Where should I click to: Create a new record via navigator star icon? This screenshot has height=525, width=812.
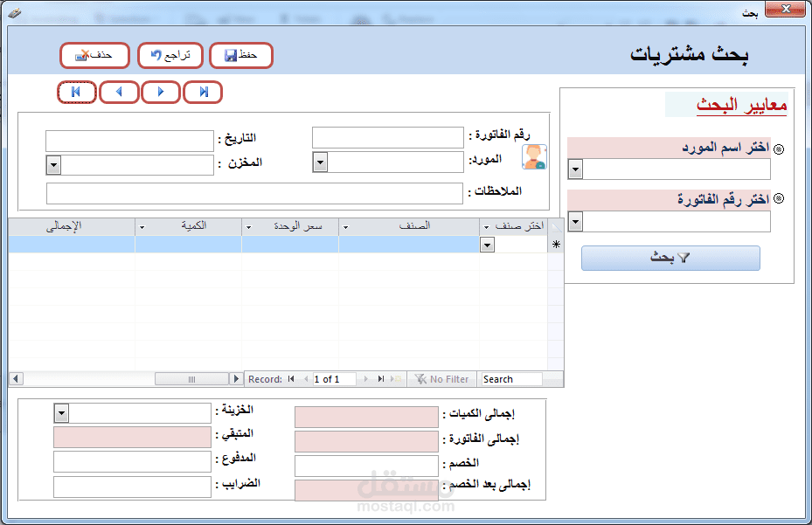pyautogui.click(x=555, y=242)
